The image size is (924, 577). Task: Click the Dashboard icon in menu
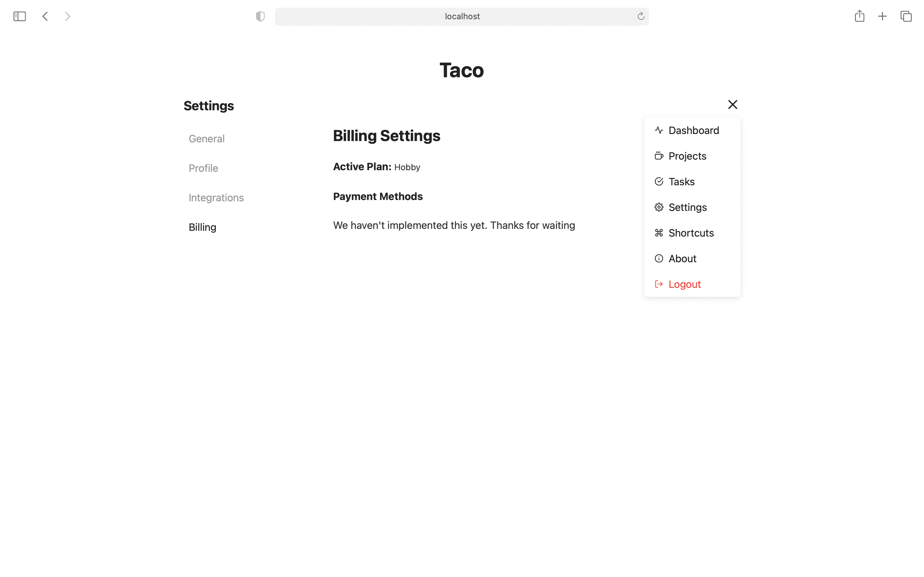pos(659,130)
